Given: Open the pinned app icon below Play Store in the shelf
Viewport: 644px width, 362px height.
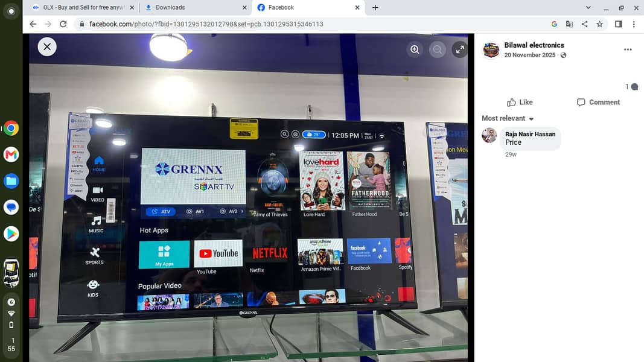Looking at the screenshot, I should click(x=11, y=273).
